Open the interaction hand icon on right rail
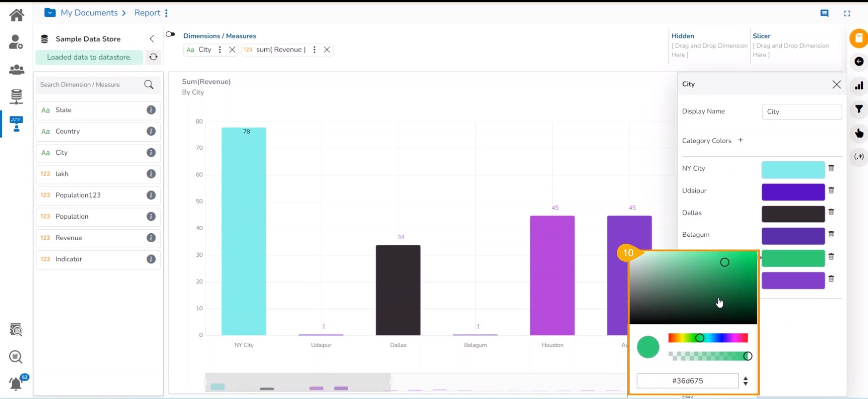Screen dimensions: 868x399 tap(859, 133)
